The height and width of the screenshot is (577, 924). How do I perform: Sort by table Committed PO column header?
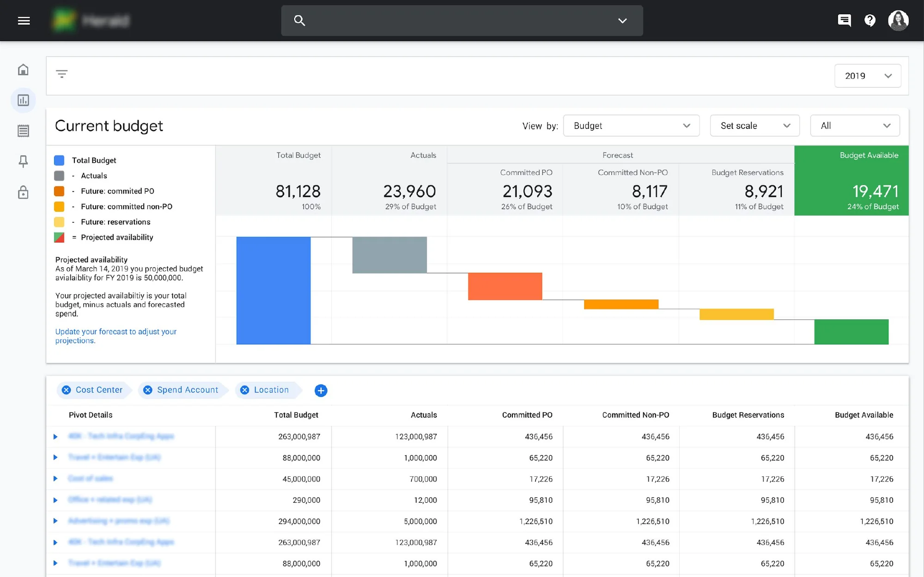click(x=527, y=415)
